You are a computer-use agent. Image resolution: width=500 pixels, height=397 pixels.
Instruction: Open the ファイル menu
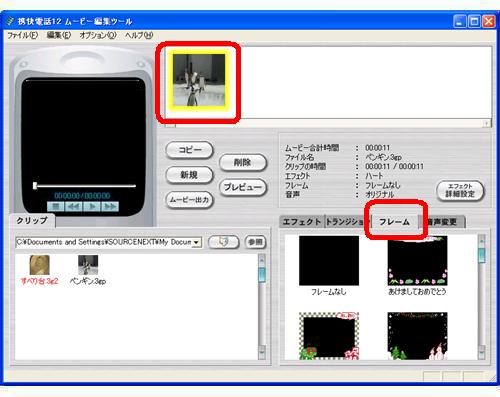pos(23,35)
